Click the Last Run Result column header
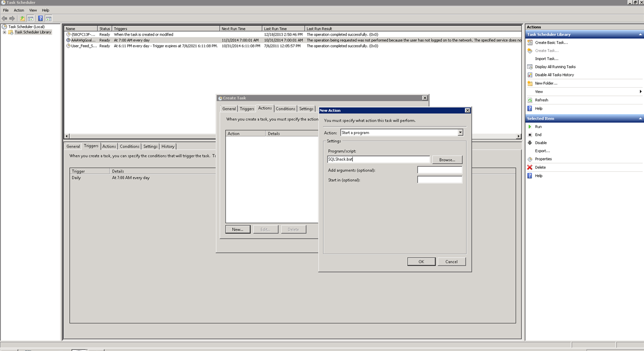The height and width of the screenshot is (351, 644). (x=413, y=29)
